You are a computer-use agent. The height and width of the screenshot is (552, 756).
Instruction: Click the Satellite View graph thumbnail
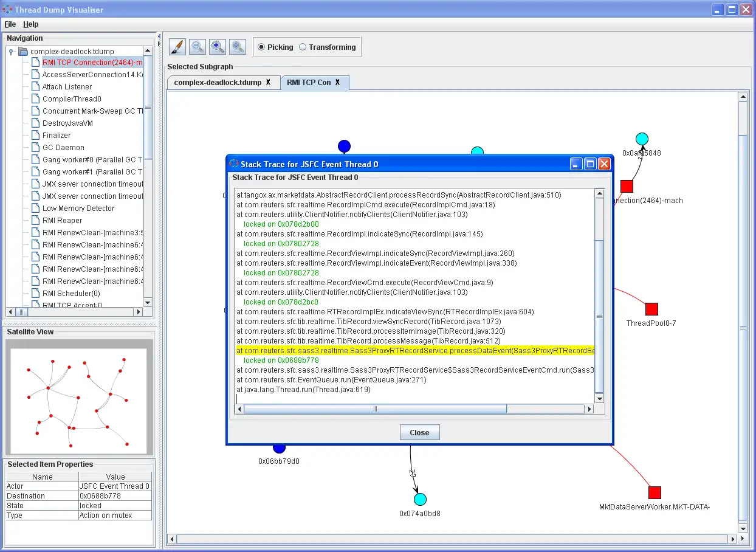pos(77,401)
